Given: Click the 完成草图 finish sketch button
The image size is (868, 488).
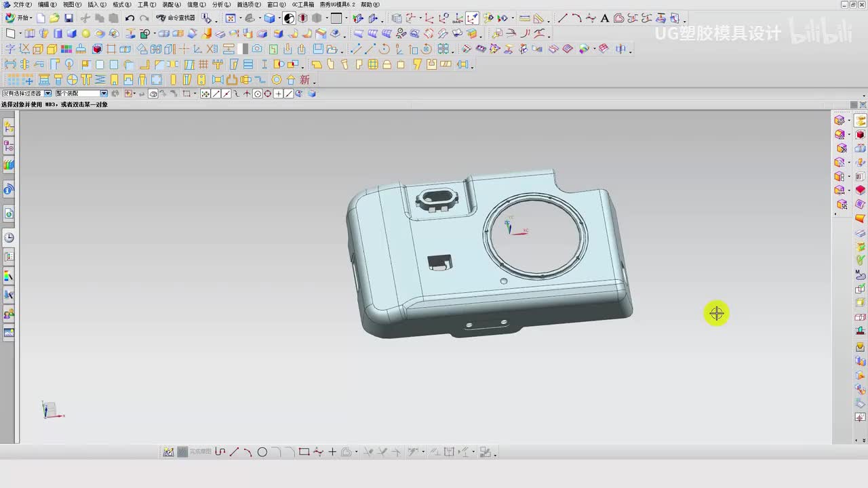Looking at the screenshot, I should tap(194, 452).
